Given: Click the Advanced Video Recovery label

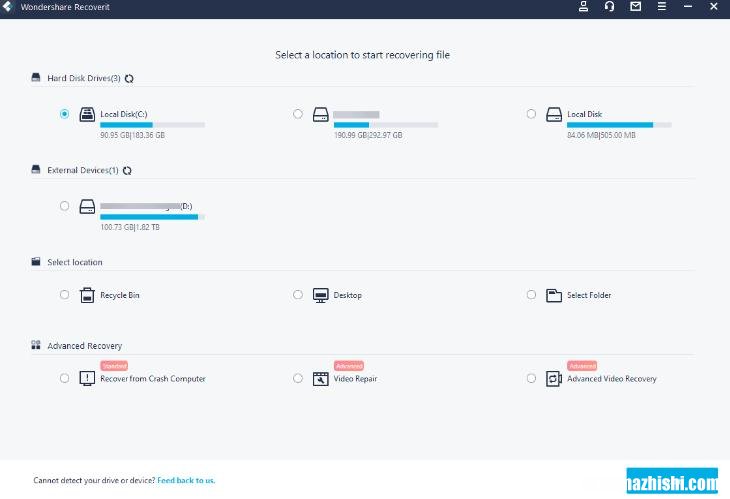Looking at the screenshot, I should (x=612, y=379).
